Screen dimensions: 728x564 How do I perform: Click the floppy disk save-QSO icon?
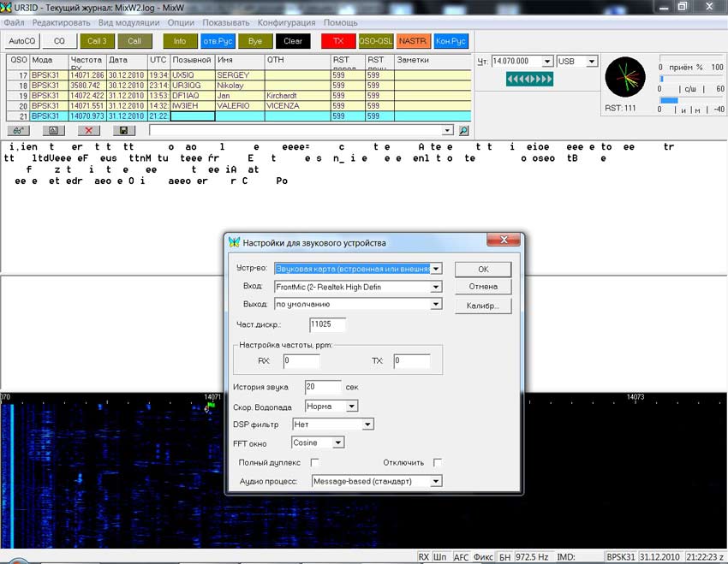pyautogui.click(x=123, y=131)
